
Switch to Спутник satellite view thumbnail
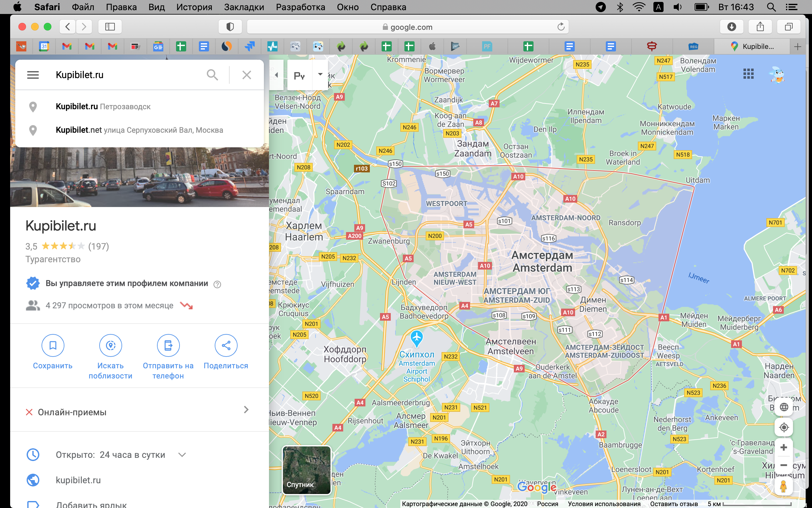coord(307,470)
